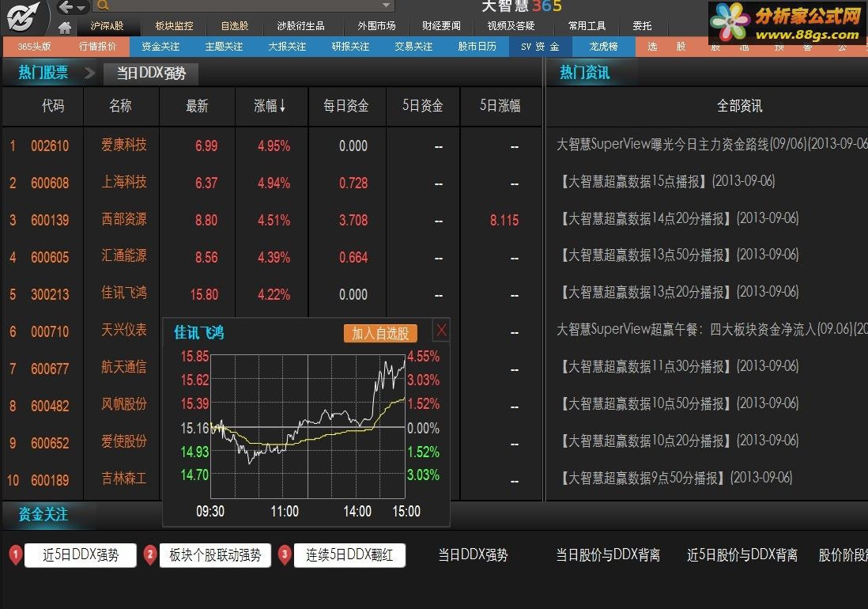
Task: Click the 每日资金 column header
Action: click(x=346, y=106)
